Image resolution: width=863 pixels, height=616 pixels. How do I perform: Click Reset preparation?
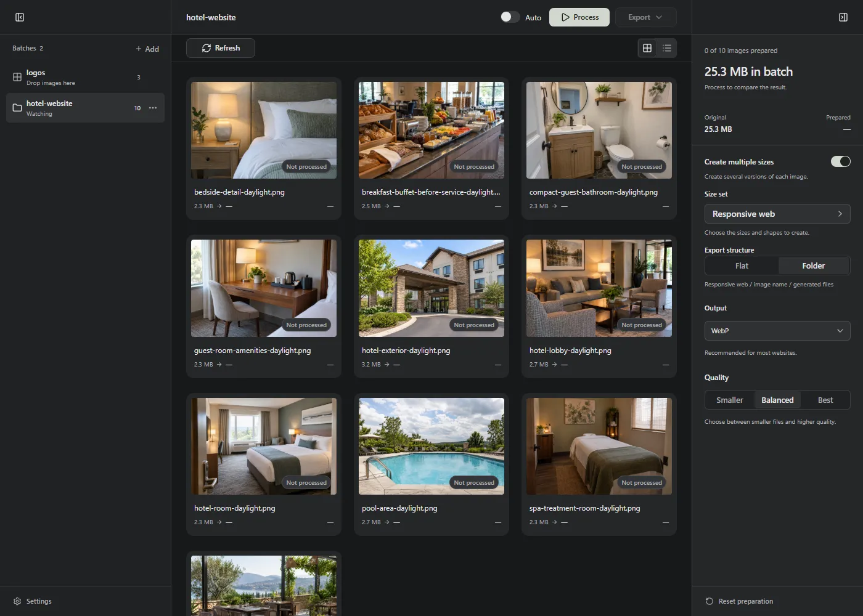(x=739, y=601)
